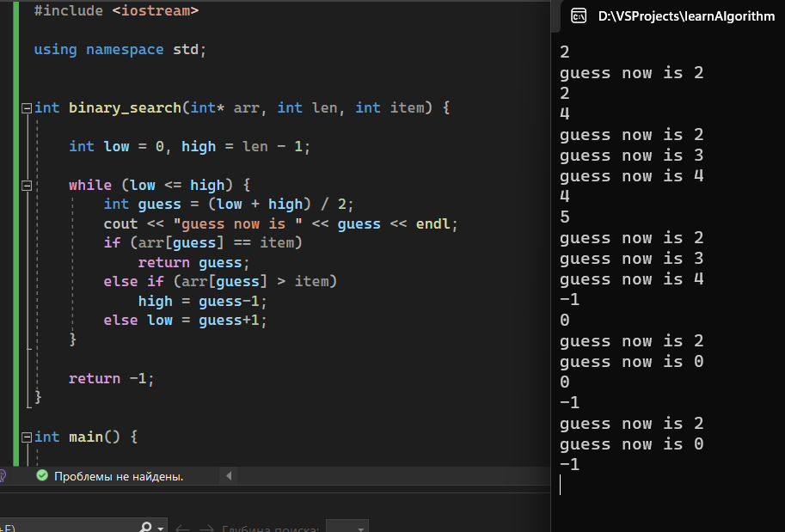The image size is (785, 532).
Task: Click the console output line "5"
Action: [565, 217]
